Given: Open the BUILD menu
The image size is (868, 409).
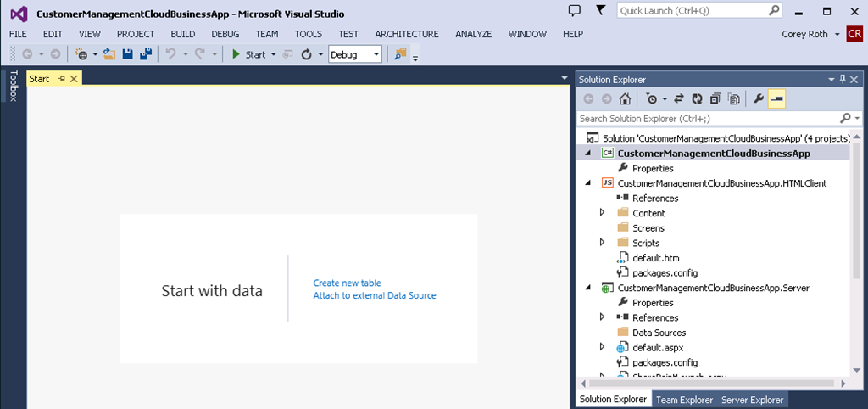Looking at the screenshot, I should (x=183, y=34).
